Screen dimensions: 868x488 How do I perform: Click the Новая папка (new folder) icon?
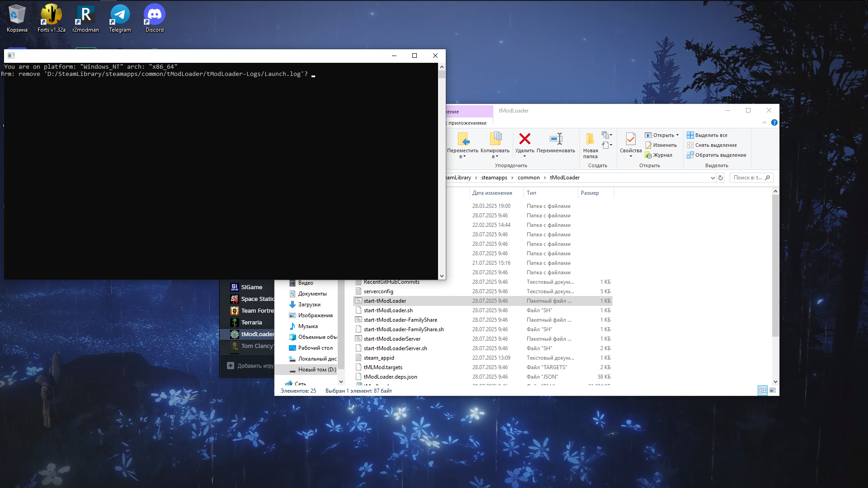pyautogui.click(x=590, y=139)
